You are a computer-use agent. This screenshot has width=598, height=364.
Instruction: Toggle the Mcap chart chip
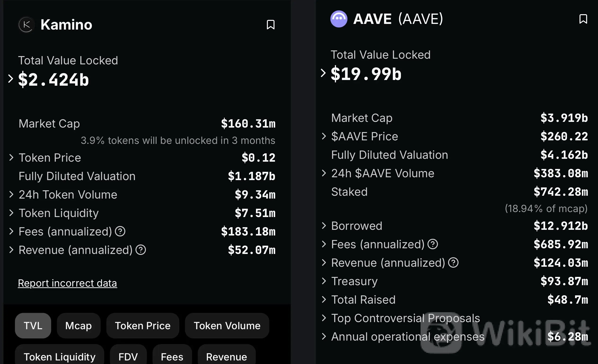coord(79,326)
